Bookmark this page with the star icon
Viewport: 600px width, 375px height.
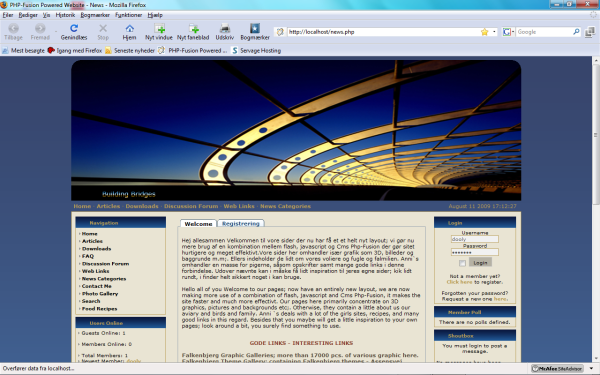click(x=484, y=32)
